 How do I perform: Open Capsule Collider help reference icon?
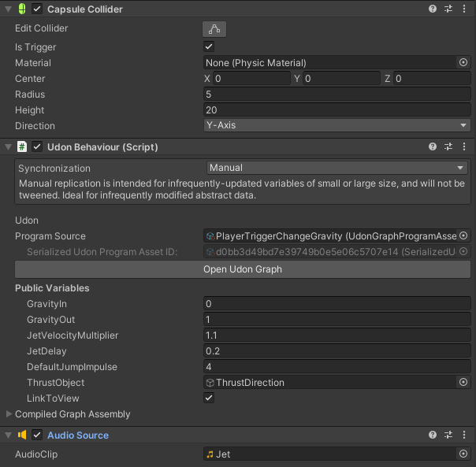433,9
